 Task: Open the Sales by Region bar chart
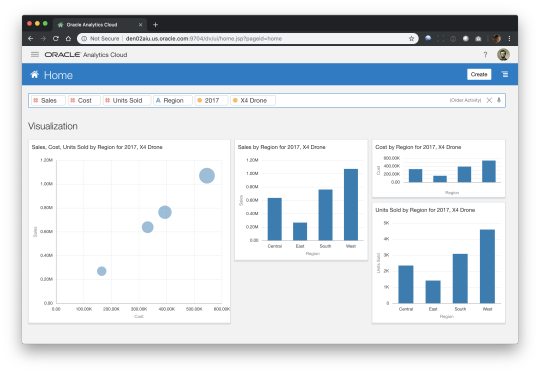pyautogui.click(x=301, y=200)
